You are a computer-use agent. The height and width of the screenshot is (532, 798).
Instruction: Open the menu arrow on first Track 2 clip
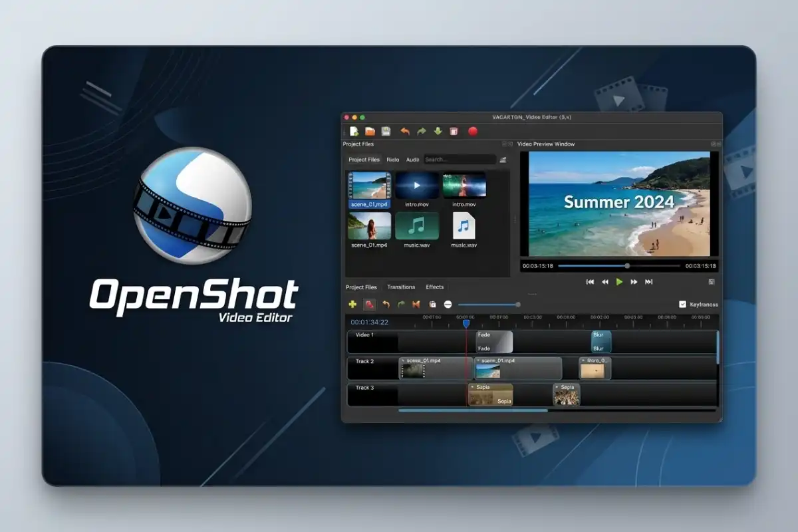(x=402, y=360)
